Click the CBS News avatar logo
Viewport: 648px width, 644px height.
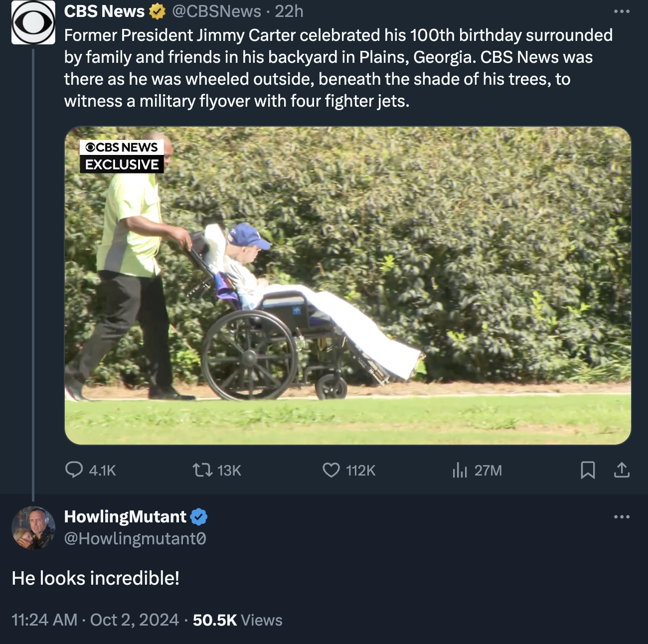point(33,22)
